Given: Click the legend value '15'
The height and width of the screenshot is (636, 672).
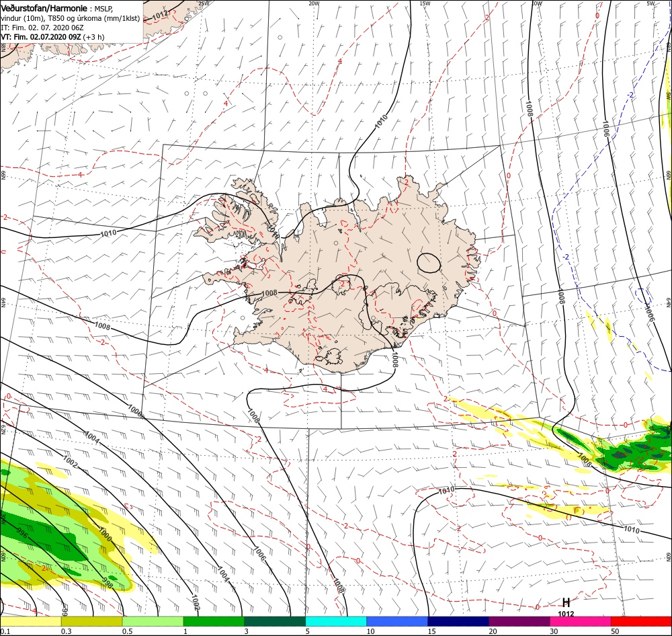Looking at the screenshot, I should (x=431, y=631).
